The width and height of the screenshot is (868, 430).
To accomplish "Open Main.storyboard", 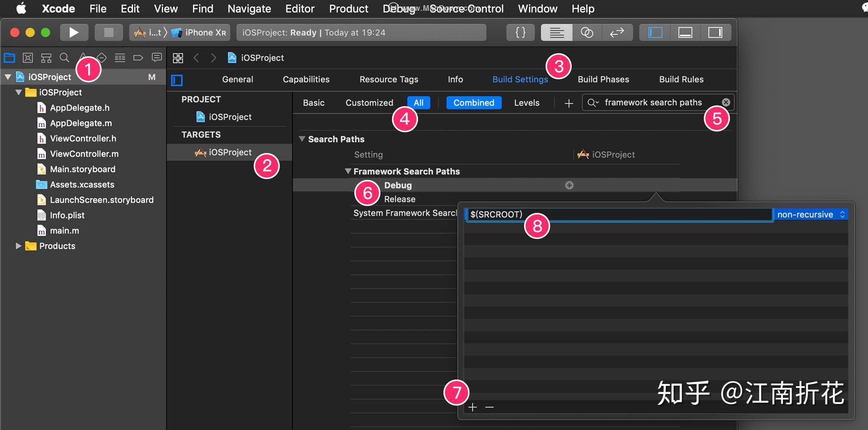I will [x=82, y=169].
